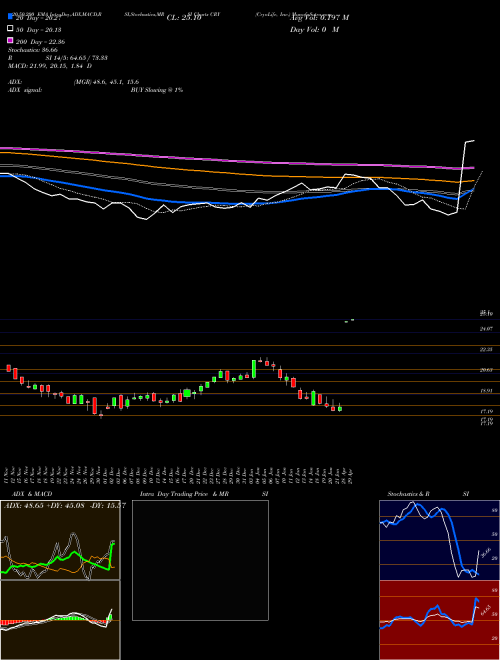Open the empty Intra Day Trading panel
The width and height of the screenshot is (500, 660).
click(x=200, y=560)
